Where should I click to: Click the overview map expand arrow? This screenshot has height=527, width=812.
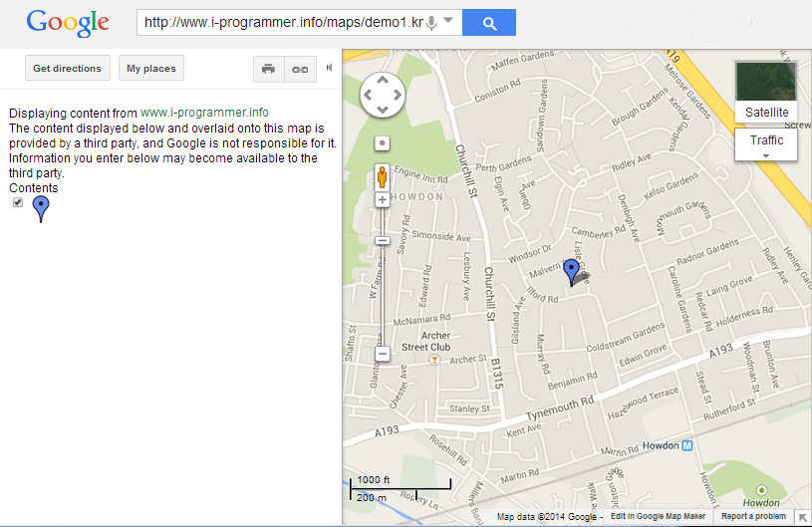pyautogui.click(x=803, y=518)
